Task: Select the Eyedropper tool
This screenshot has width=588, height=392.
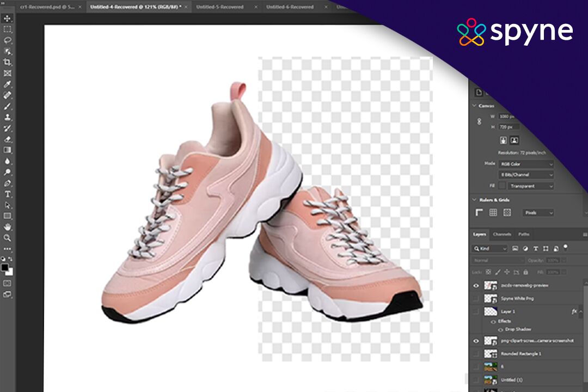Action: tap(8, 84)
